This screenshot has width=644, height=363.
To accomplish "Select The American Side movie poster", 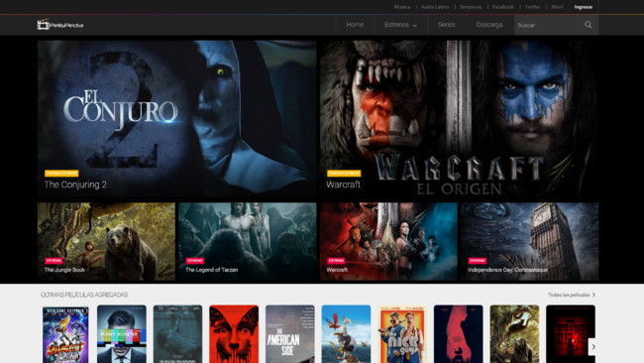I will point(289,334).
